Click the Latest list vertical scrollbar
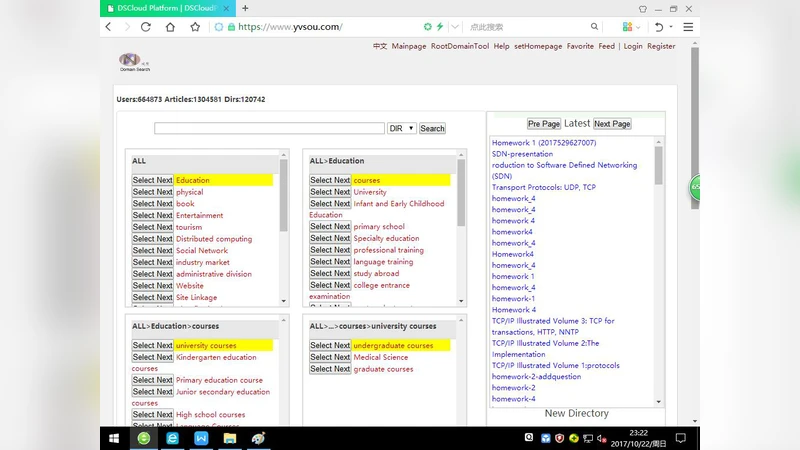The height and width of the screenshot is (450, 800). click(659, 270)
